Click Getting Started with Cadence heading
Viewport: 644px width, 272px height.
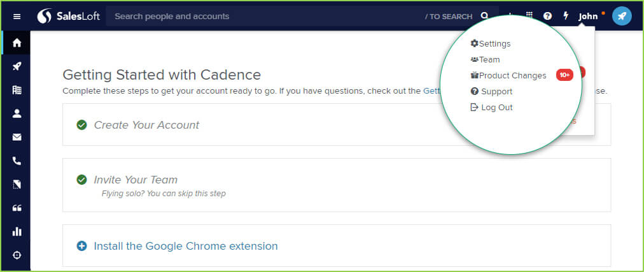[162, 75]
